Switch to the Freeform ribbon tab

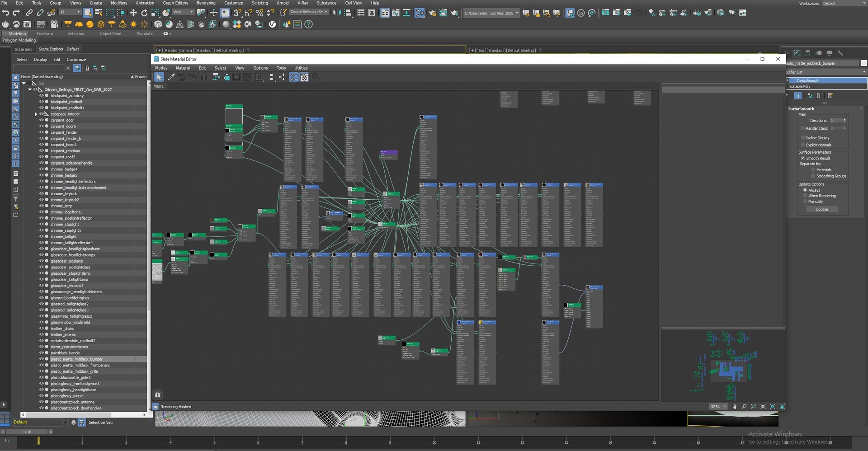[45, 34]
